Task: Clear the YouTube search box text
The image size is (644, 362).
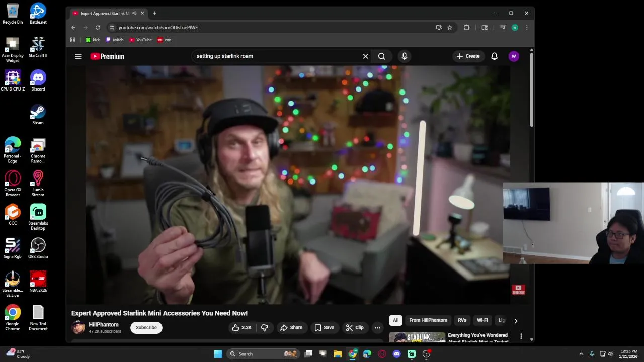Action: click(x=366, y=56)
